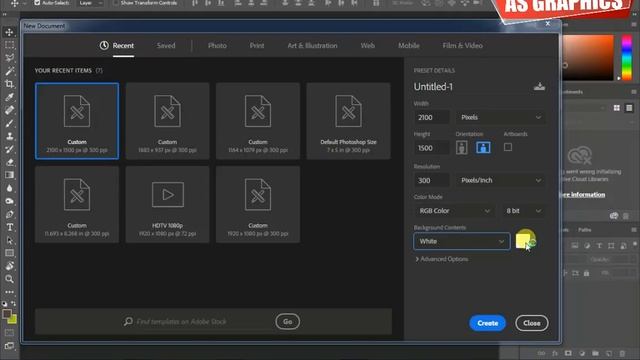Change the screen mode icon
The width and height of the screenshot is (640, 360).
(9, 346)
